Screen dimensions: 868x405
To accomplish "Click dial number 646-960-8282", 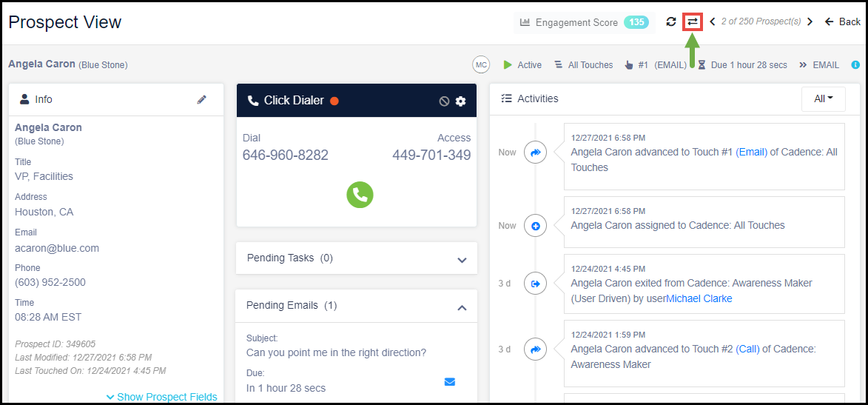I will click(x=286, y=155).
